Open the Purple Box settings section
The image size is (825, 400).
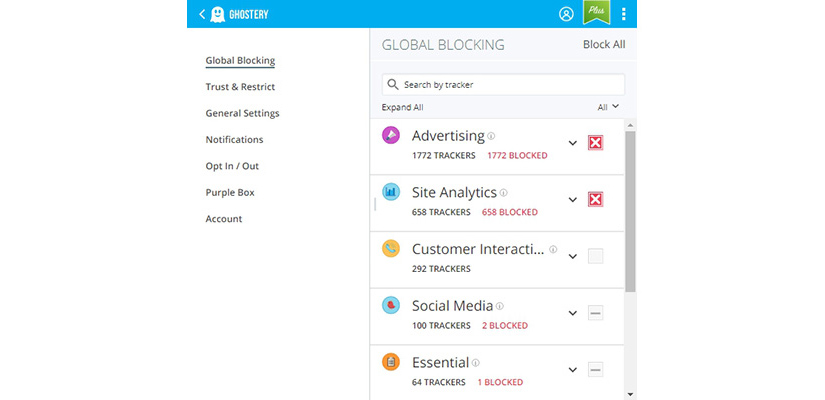click(230, 193)
